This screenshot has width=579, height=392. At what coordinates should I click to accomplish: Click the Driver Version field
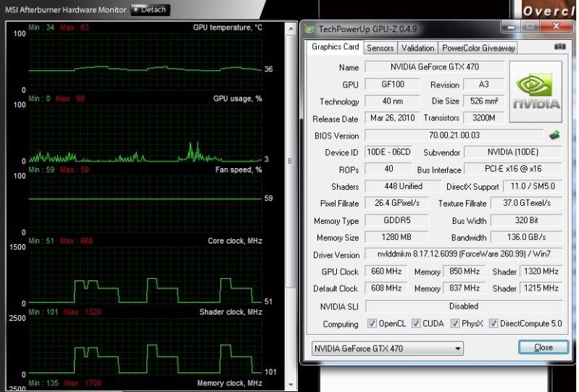(x=464, y=254)
